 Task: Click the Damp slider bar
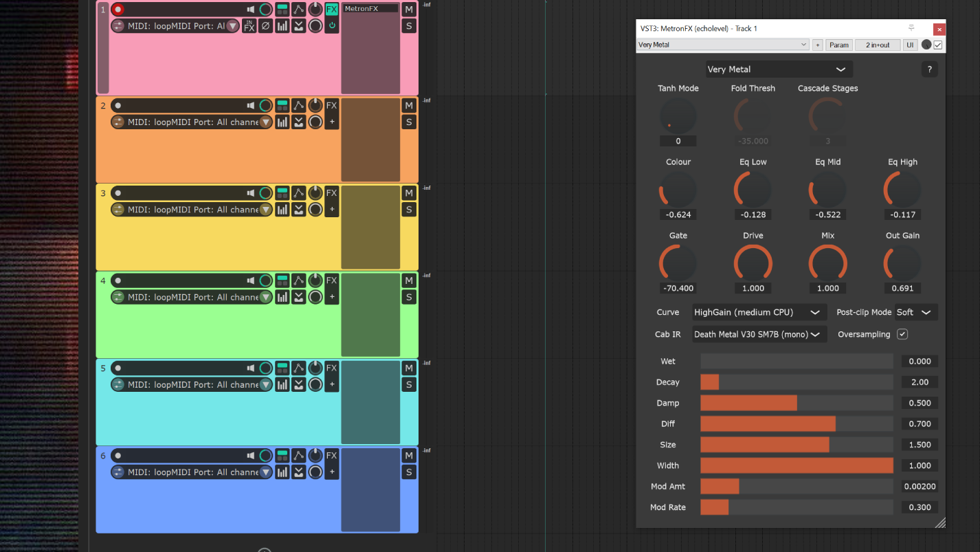pos(797,403)
